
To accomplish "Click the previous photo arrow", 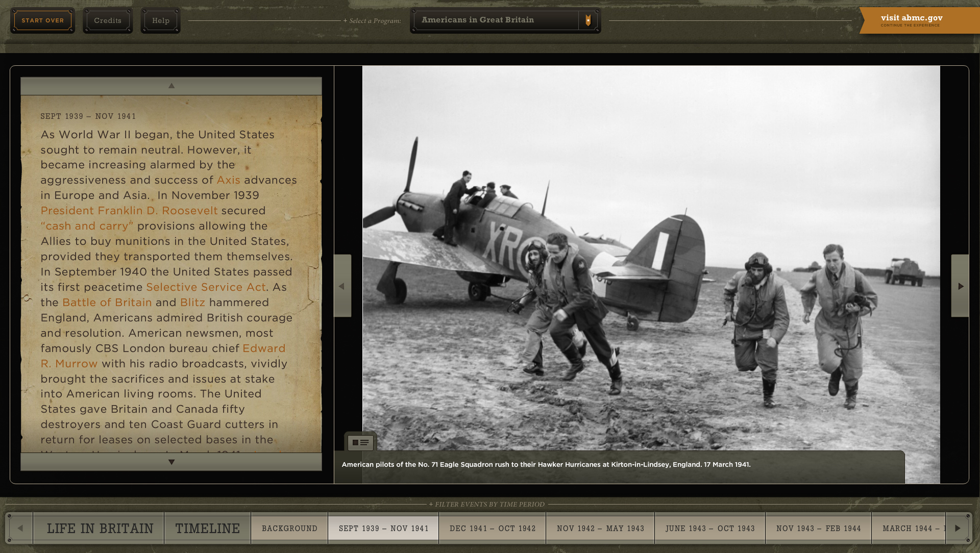I will coord(342,286).
